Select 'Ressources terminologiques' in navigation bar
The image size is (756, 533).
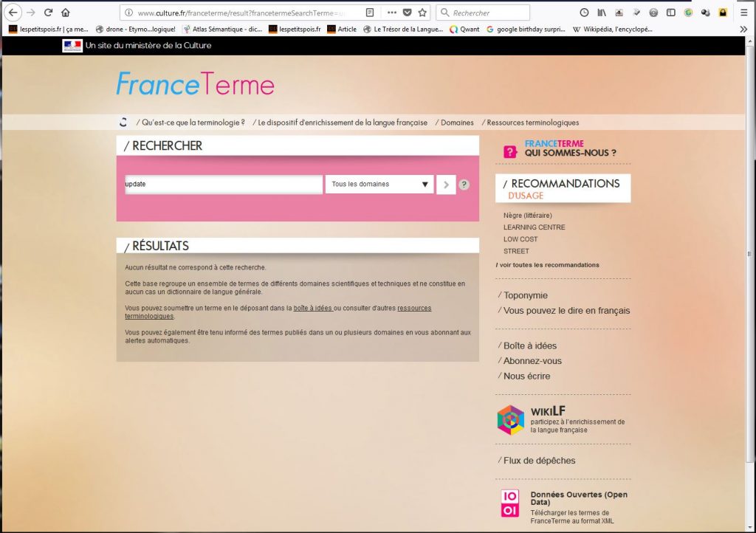pyautogui.click(x=532, y=123)
